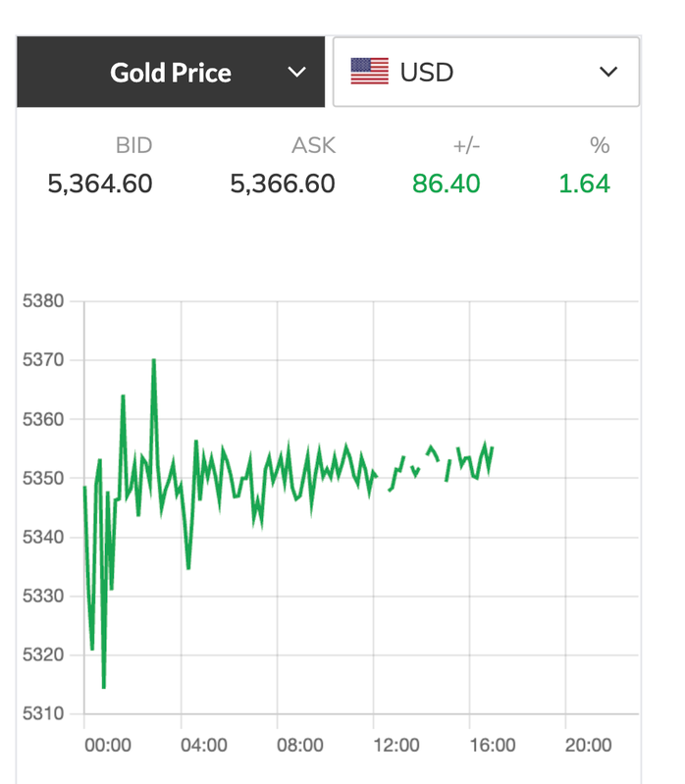The height and width of the screenshot is (784, 685).
Task: Click the BID column label
Action: pyautogui.click(x=133, y=146)
